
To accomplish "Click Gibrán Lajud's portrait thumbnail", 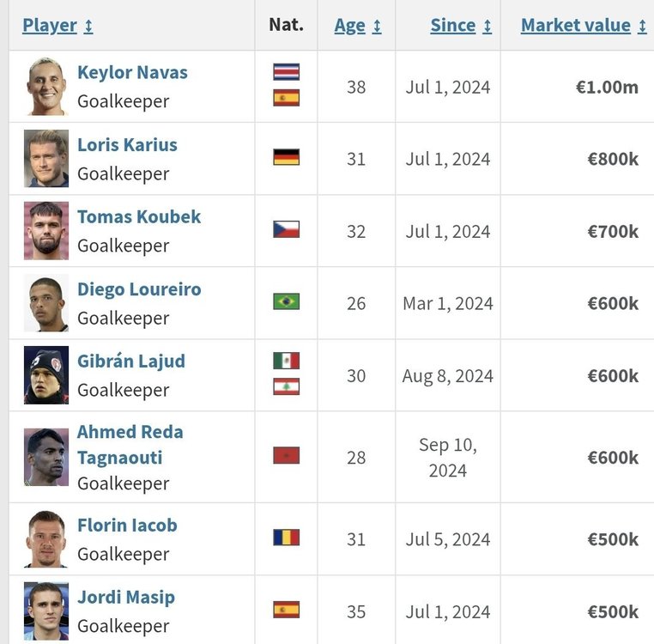I will point(46,375).
